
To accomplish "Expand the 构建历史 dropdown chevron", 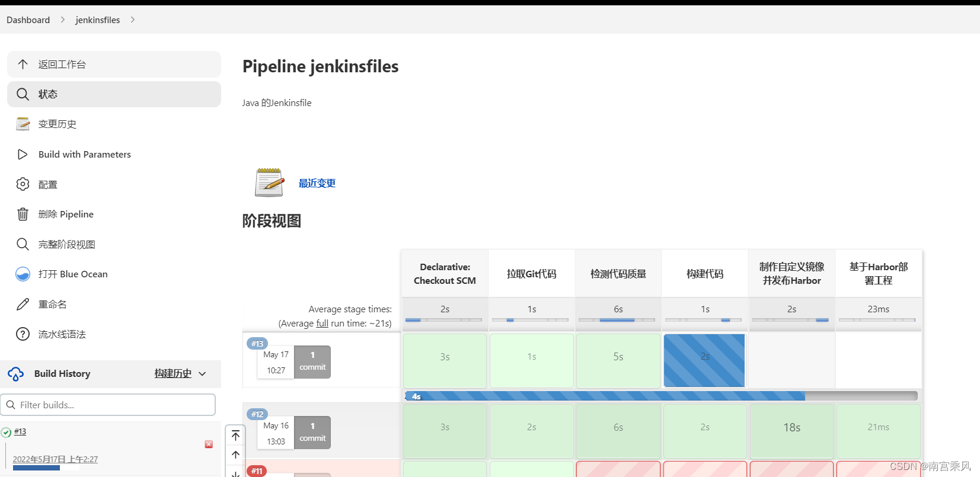I will point(202,374).
